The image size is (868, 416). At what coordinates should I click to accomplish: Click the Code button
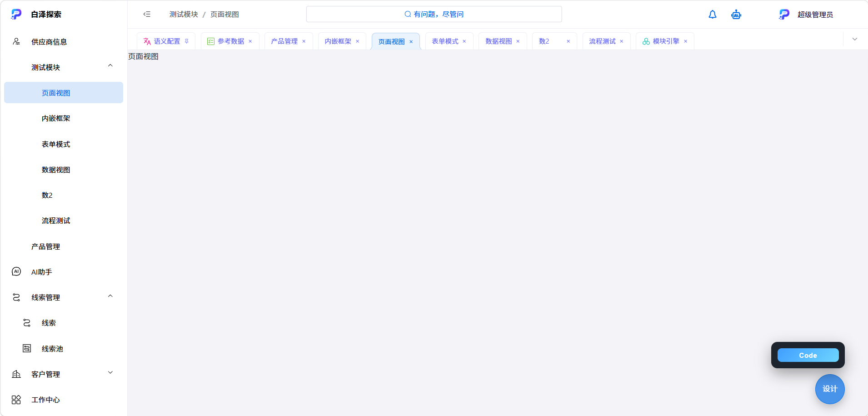808,356
